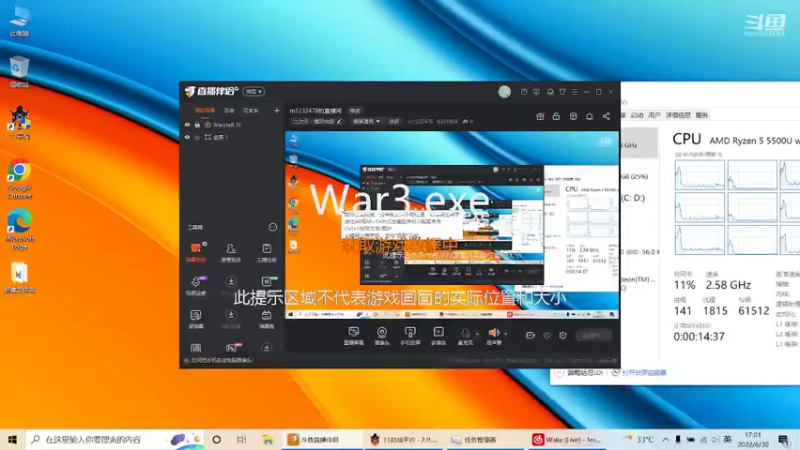Click the recording camera icon

coord(530,335)
